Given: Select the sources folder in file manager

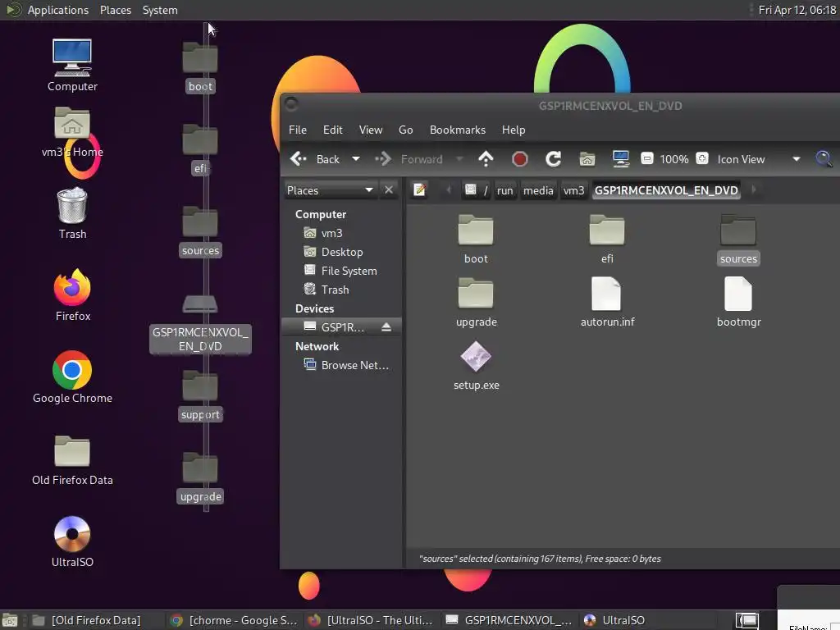Looking at the screenshot, I should [x=738, y=239].
